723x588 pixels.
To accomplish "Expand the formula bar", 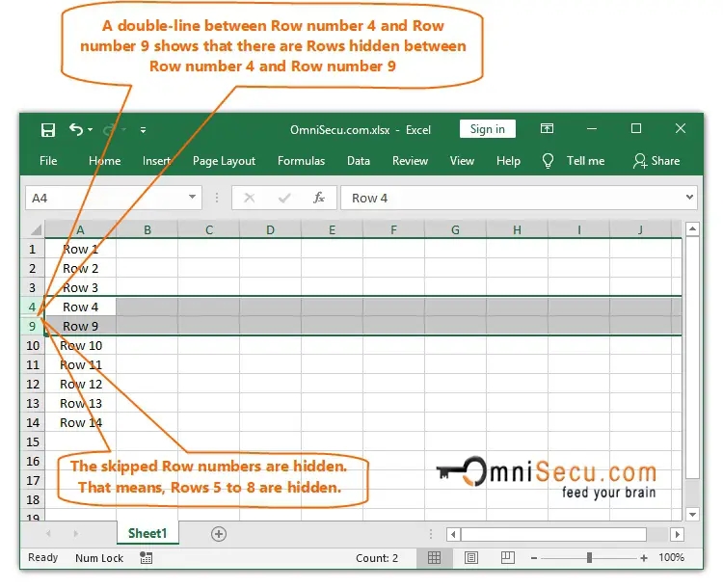I will (x=689, y=198).
